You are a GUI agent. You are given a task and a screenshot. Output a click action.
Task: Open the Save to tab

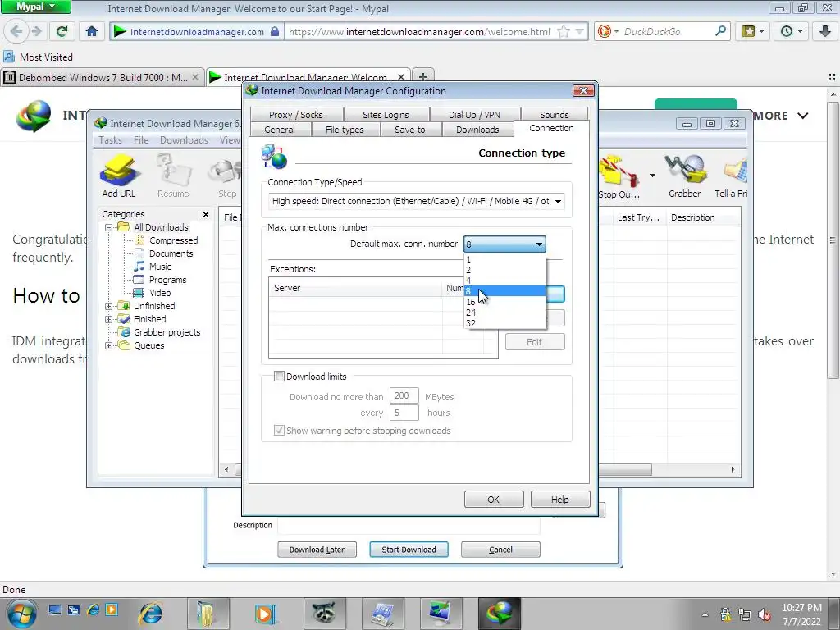[410, 130]
